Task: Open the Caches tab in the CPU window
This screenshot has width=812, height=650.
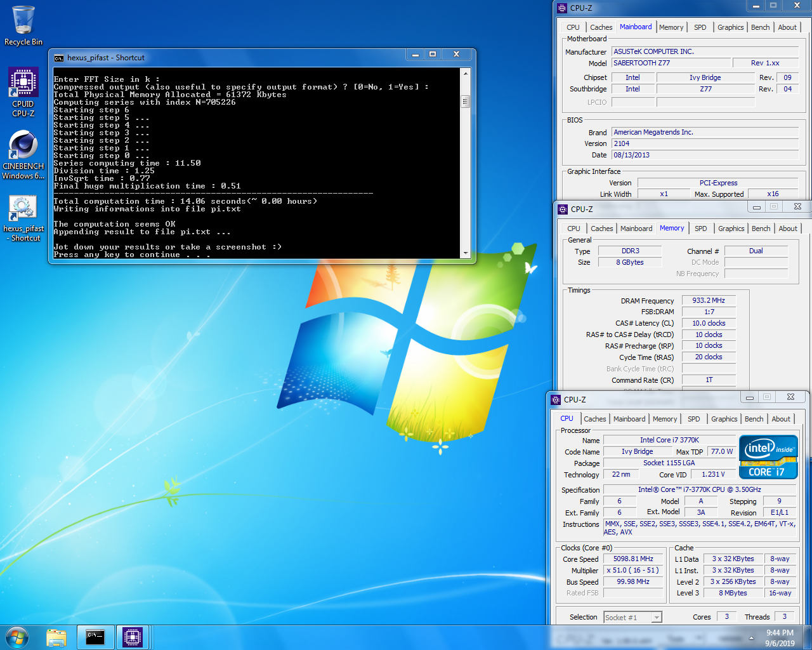Action: (594, 419)
